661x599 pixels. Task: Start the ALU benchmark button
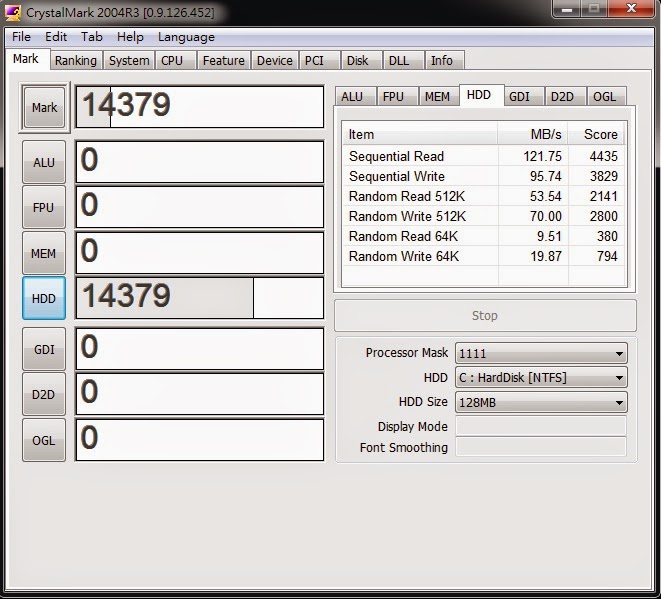(44, 162)
